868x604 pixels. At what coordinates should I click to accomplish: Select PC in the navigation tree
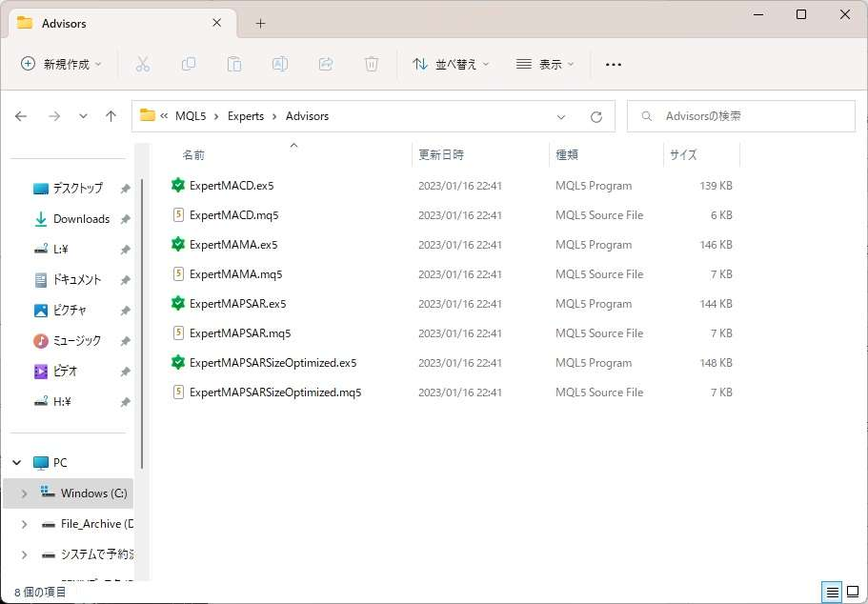(60, 463)
